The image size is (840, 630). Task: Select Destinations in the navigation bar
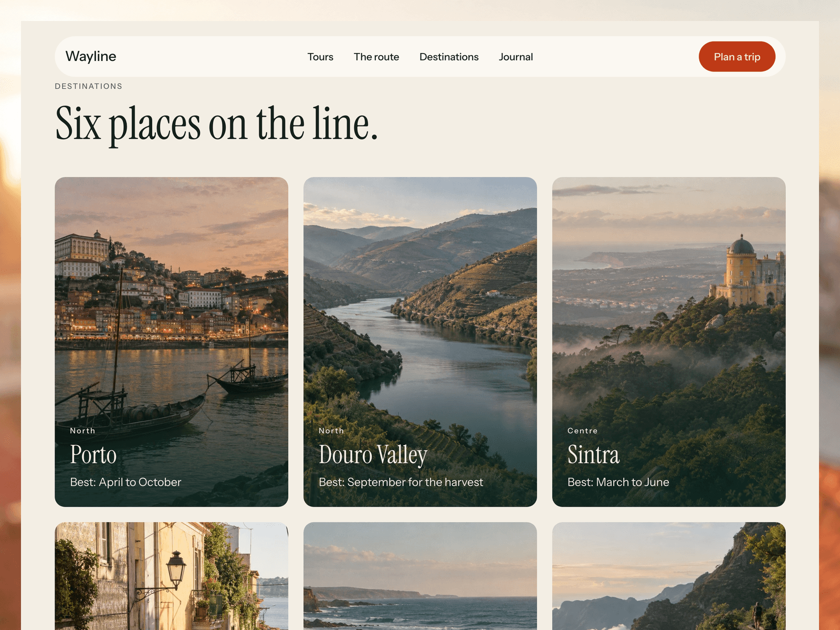coord(449,57)
